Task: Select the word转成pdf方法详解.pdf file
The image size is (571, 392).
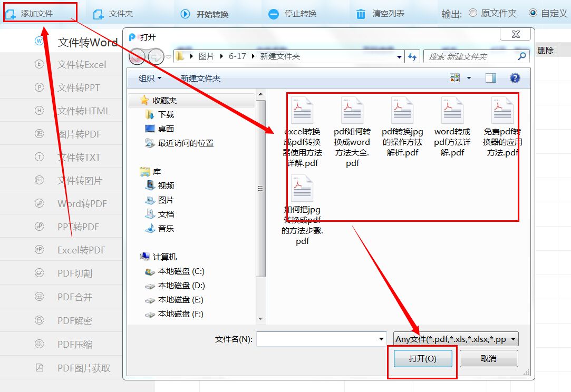Action: pyautogui.click(x=452, y=126)
